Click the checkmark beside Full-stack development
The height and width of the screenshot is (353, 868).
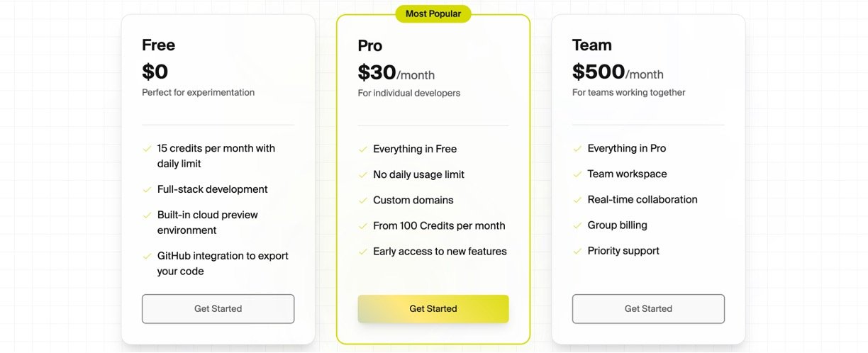point(148,189)
